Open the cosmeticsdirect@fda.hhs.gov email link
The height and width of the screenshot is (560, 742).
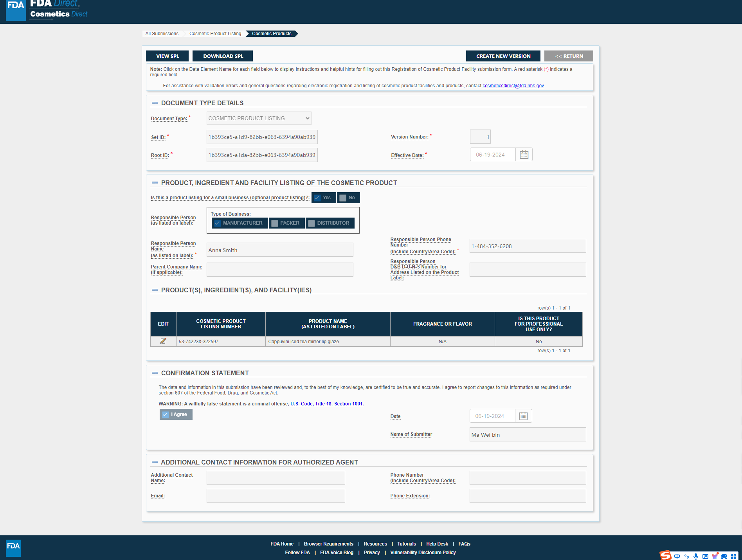click(x=513, y=86)
